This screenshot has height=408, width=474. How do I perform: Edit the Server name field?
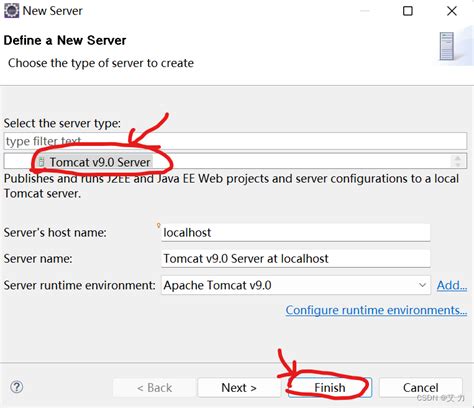click(295, 258)
